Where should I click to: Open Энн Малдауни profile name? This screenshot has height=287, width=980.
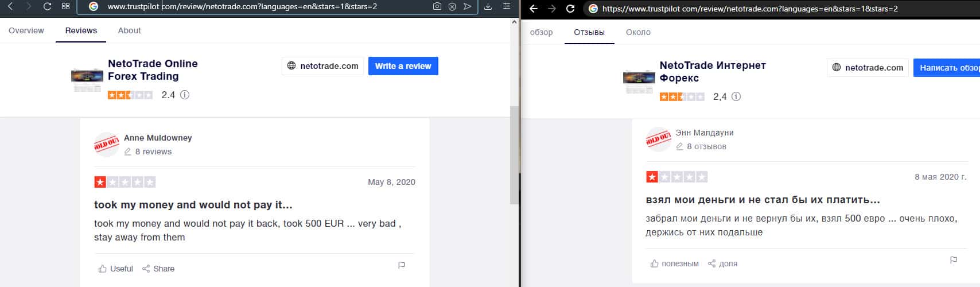pos(705,133)
